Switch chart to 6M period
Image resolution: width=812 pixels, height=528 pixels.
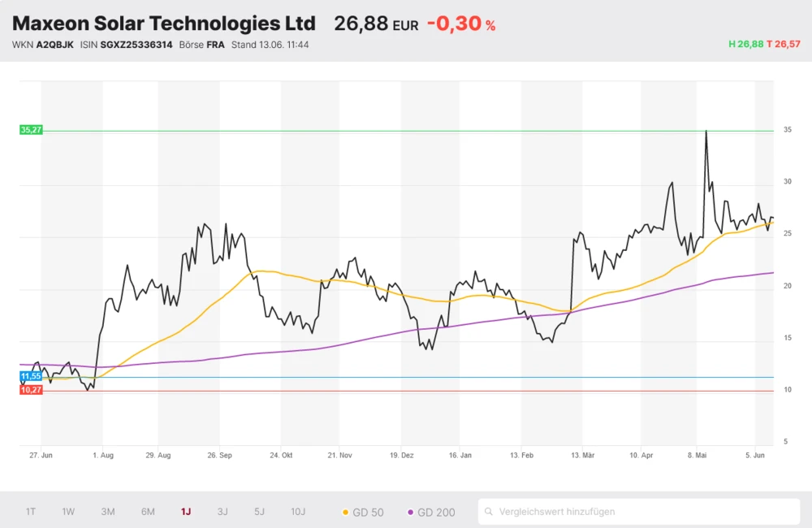pyautogui.click(x=148, y=512)
